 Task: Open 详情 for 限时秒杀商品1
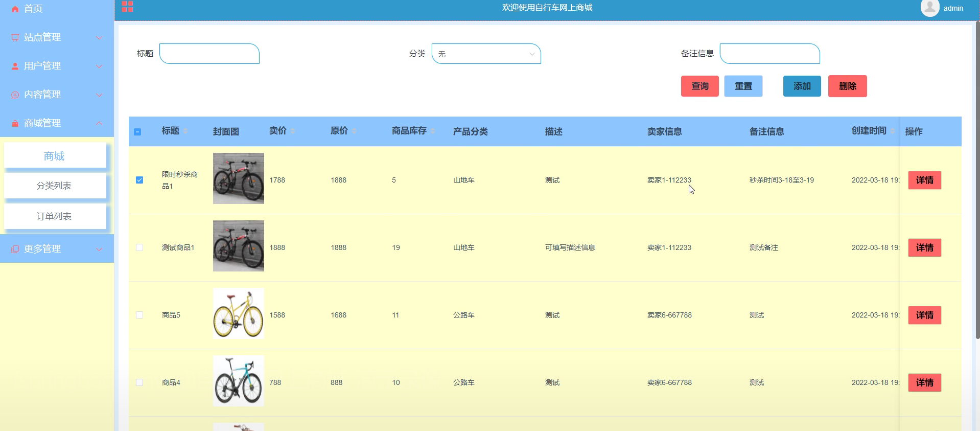point(925,180)
